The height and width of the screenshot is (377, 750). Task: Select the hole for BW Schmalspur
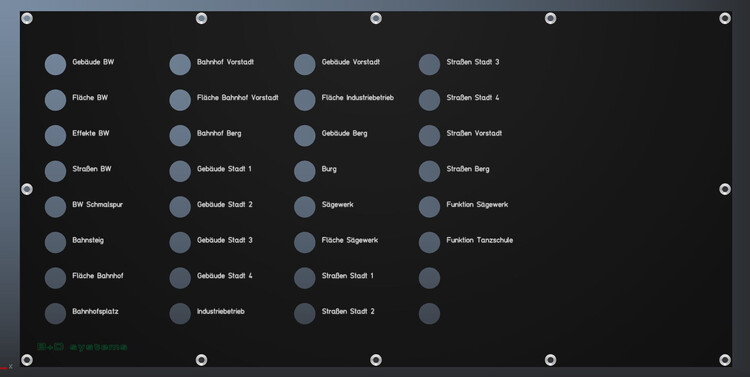55,207
